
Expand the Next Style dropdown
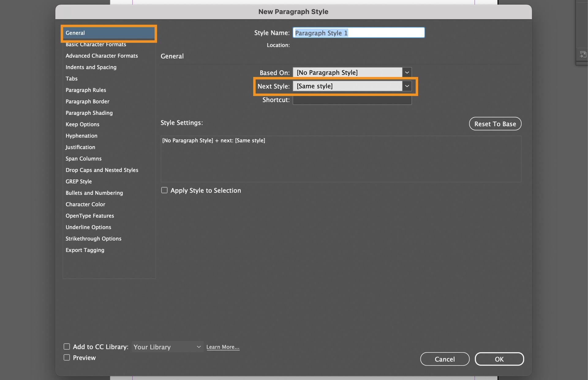tap(407, 86)
